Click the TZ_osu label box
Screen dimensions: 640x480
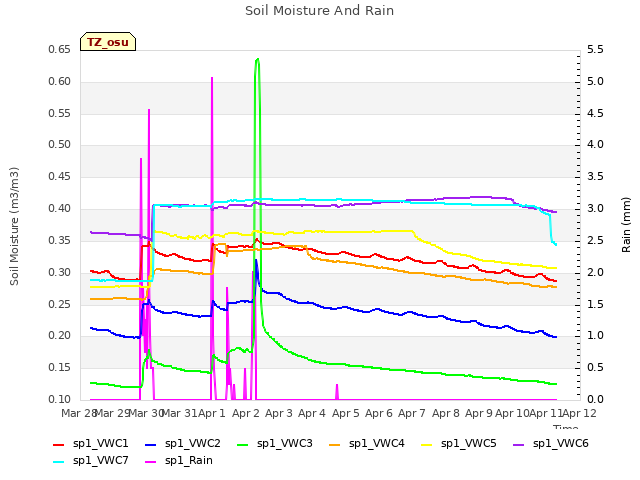pos(108,42)
